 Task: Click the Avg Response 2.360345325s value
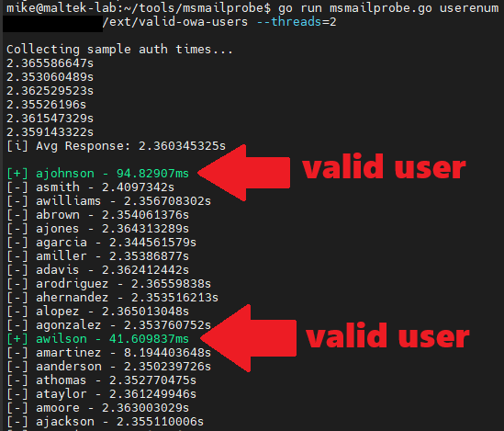click(182, 146)
